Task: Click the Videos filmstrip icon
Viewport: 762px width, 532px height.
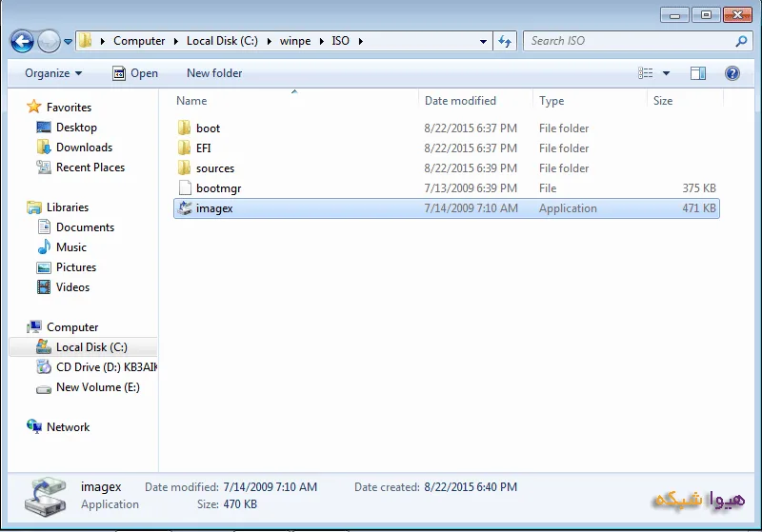Action: (44, 286)
